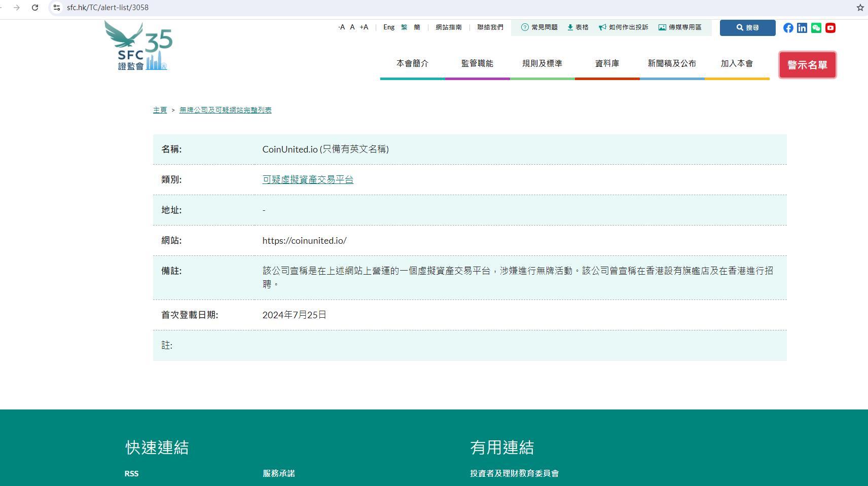
Task: Click the SFC 35 logo
Action: pyautogui.click(x=138, y=46)
